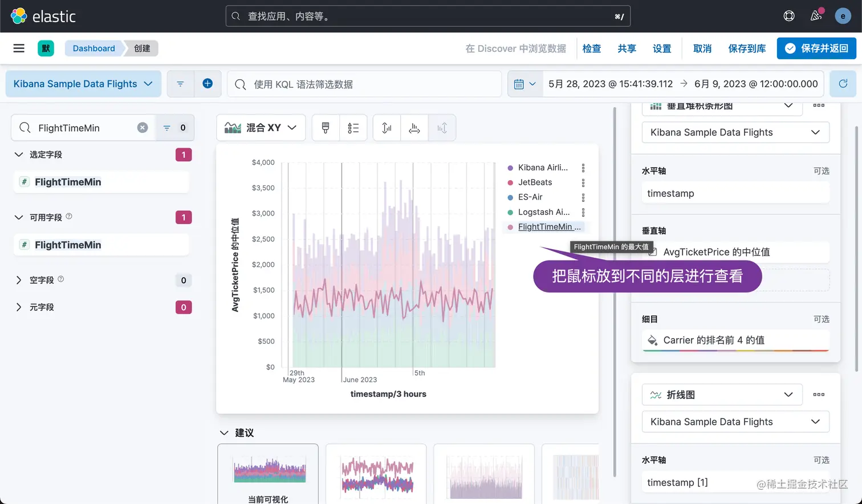Open legend options for ES-Air
Image resolution: width=862 pixels, height=504 pixels.
point(583,197)
